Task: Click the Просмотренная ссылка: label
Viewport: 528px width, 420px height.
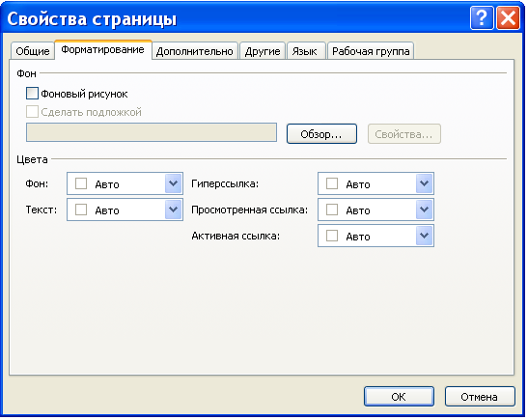Action: 249,210
